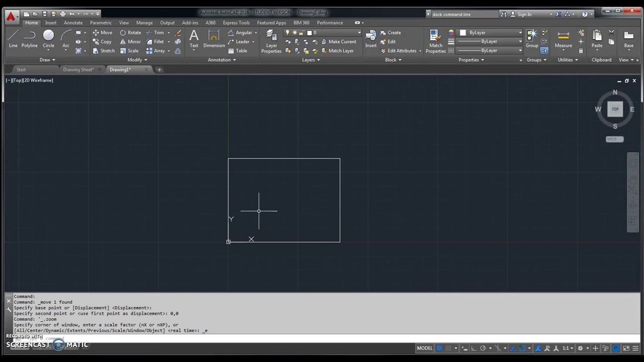644x362 pixels.
Task: Click the Group tool
Action: [532, 39]
